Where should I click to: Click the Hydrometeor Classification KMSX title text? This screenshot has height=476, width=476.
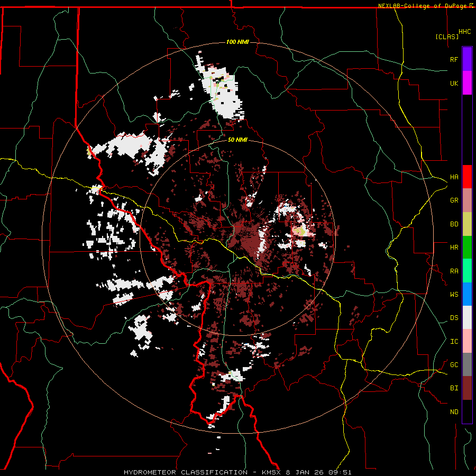237,472
